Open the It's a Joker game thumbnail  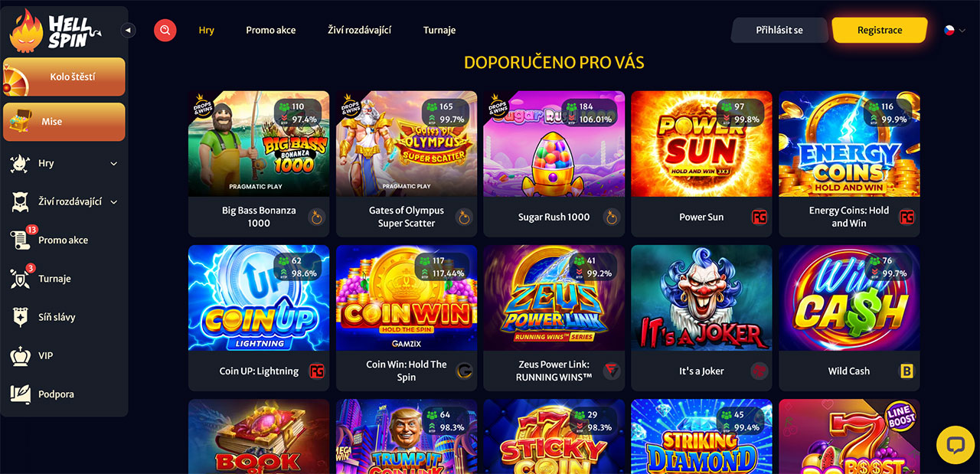point(701,298)
